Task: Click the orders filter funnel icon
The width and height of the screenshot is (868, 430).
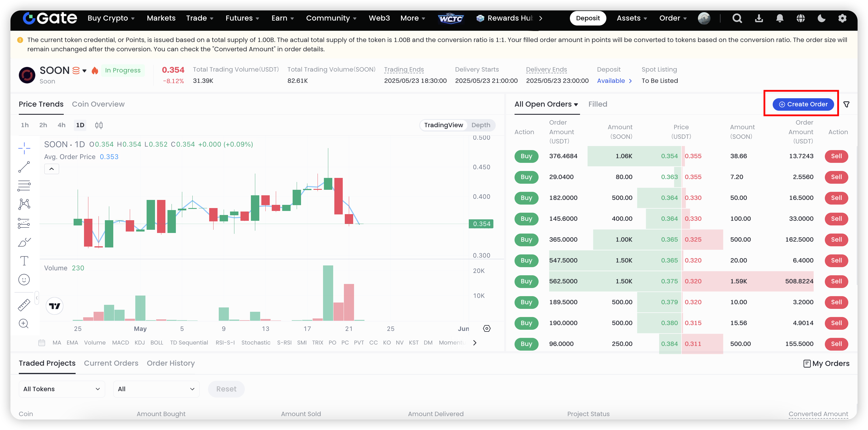Action: click(846, 105)
